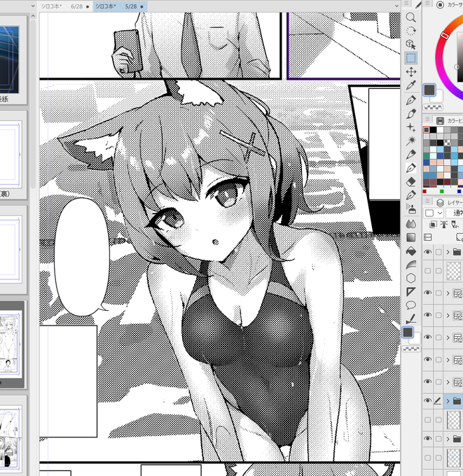The width and height of the screenshot is (463, 476).
Task: Select the Balloon speech bubble tool
Action: [410, 305]
